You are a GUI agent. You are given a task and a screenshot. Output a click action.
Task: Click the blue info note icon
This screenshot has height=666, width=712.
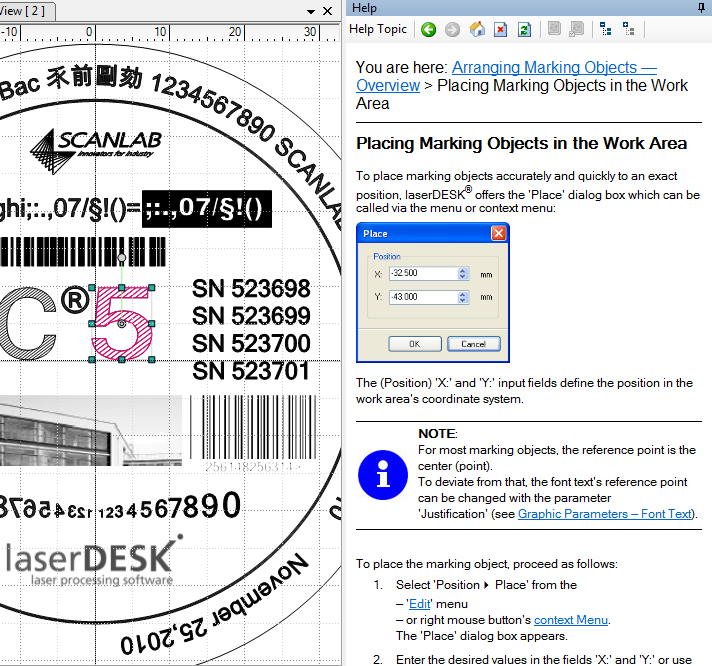click(383, 475)
